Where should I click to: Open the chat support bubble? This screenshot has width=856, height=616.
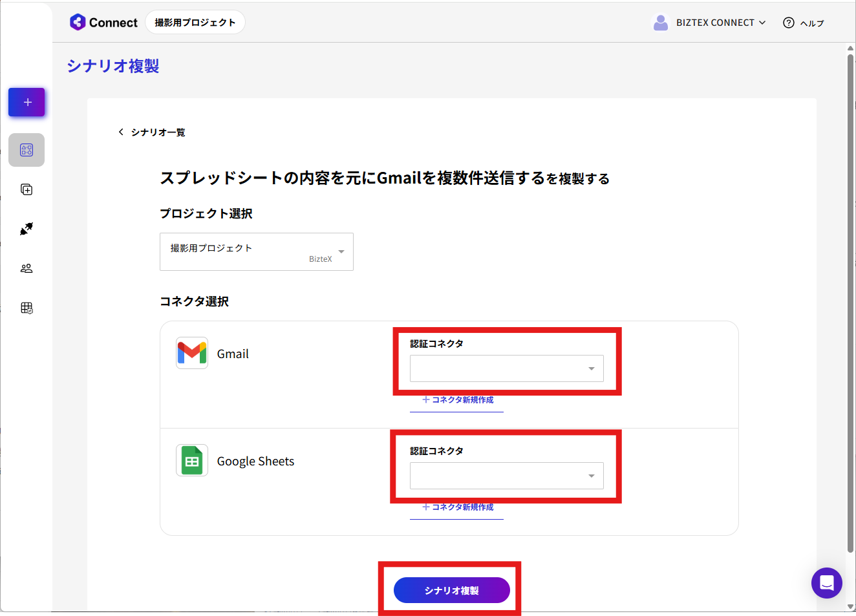[827, 583]
